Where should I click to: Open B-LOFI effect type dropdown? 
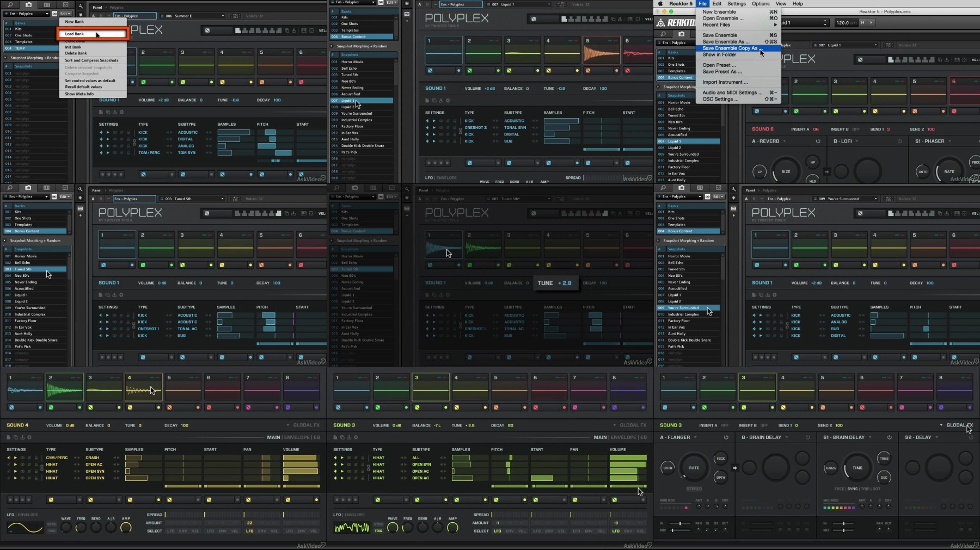click(x=857, y=141)
